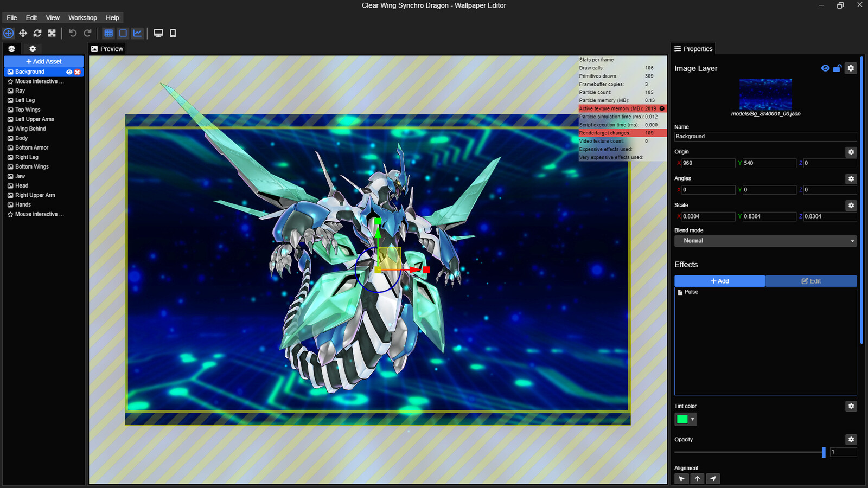Switch to desktop monitor preview

[x=158, y=33]
